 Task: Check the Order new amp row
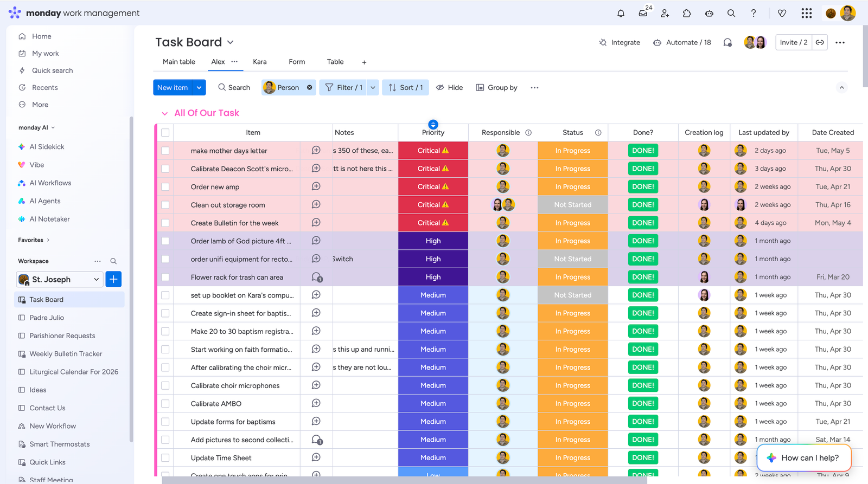coord(165,186)
